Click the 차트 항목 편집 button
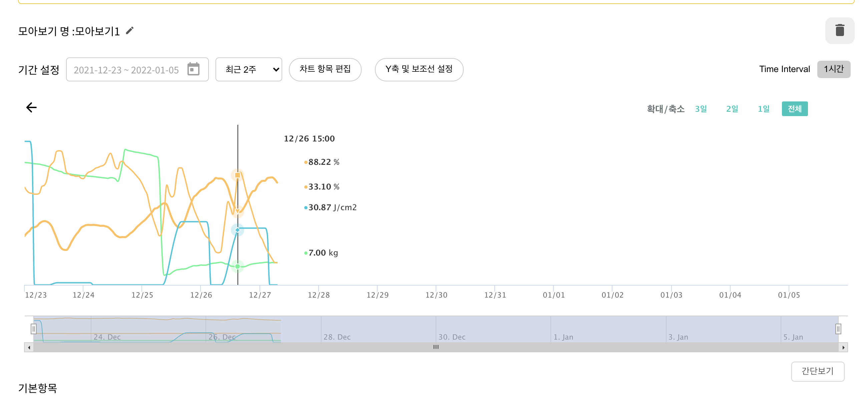868x401 pixels. [x=325, y=69]
